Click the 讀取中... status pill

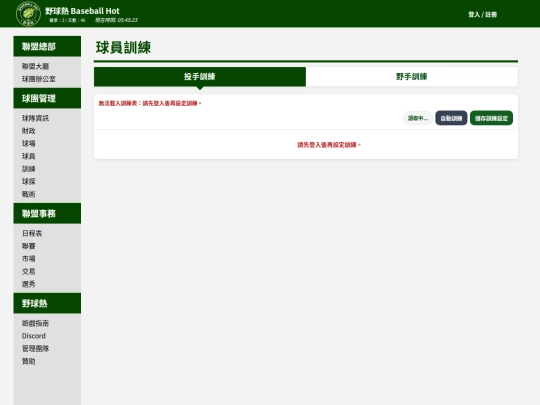point(418,118)
